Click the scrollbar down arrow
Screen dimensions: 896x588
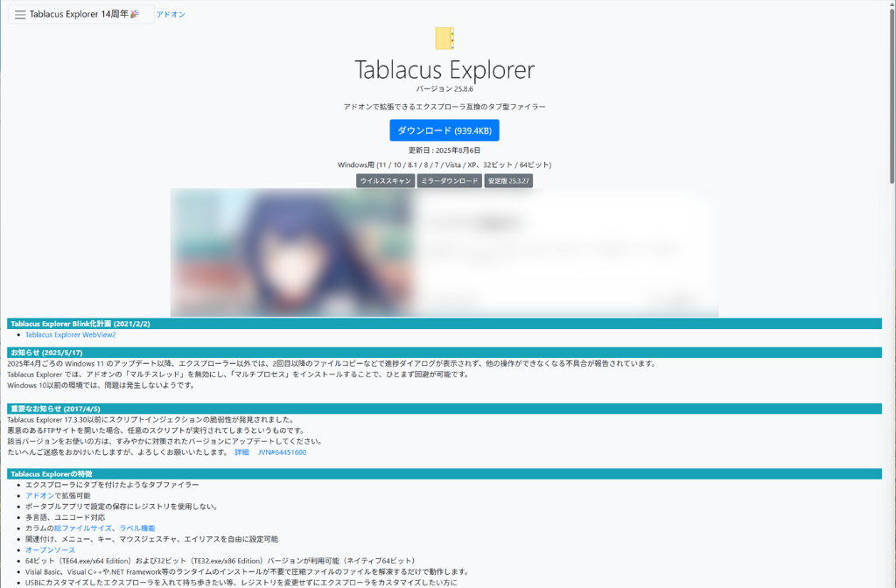[x=891, y=582]
